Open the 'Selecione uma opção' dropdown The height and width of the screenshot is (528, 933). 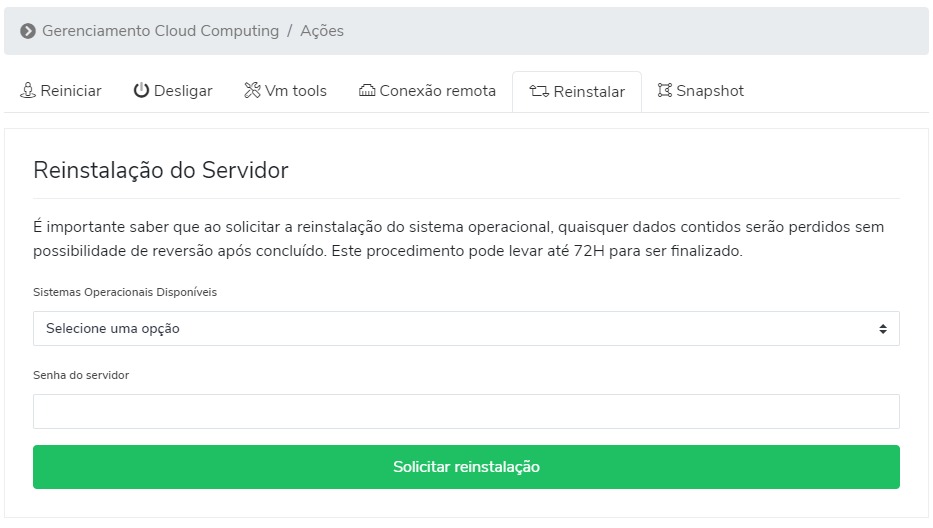pyautogui.click(x=466, y=329)
